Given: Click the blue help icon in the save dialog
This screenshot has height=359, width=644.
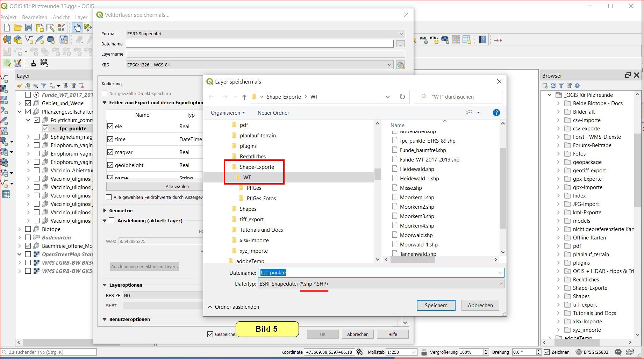Looking at the screenshot, I should [x=496, y=113].
